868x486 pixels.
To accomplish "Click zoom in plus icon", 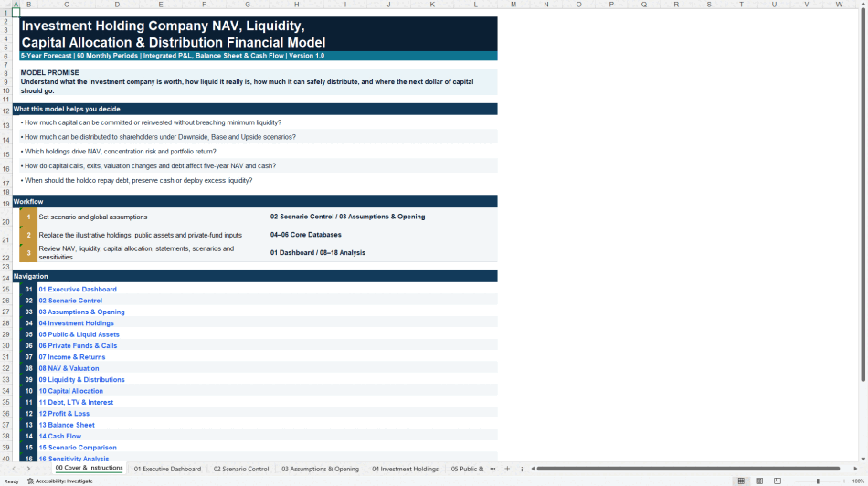I will click(844, 481).
